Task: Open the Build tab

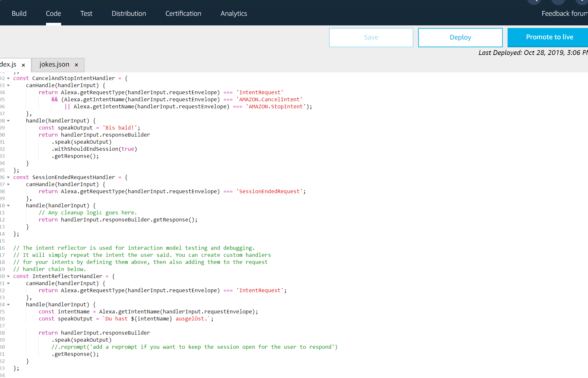Action: coord(19,14)
